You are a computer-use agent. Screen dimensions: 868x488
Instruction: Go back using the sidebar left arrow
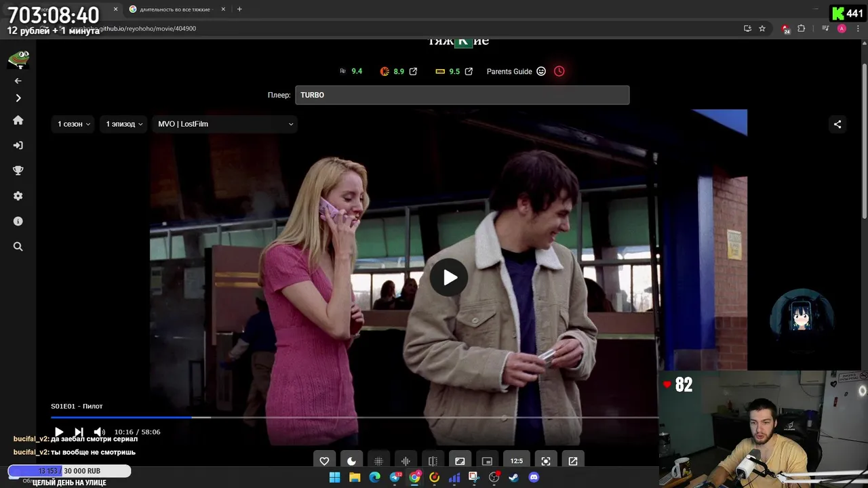pos(18,81)
